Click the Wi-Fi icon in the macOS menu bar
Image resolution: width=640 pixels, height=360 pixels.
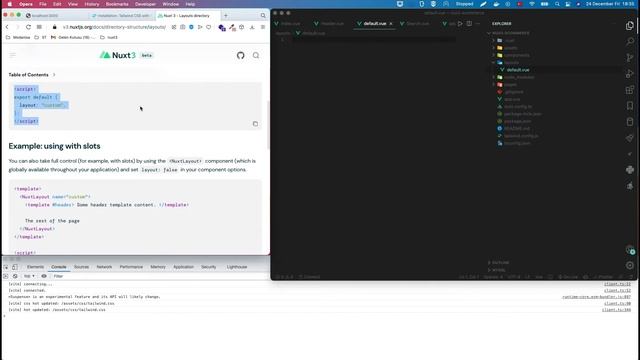pyautogui.click(x=532, y=4)
